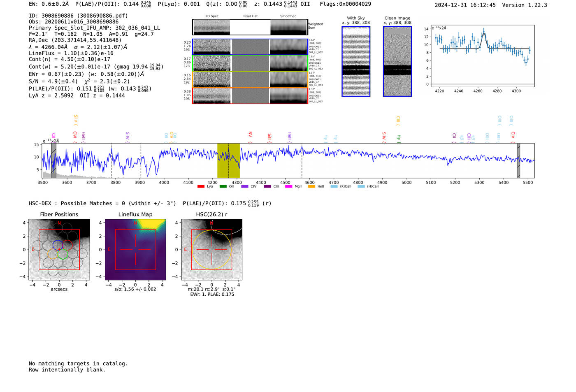Open the Clean Image cutout
The height and width of the screenshot is (392, 576).
[x=397, y=61]
